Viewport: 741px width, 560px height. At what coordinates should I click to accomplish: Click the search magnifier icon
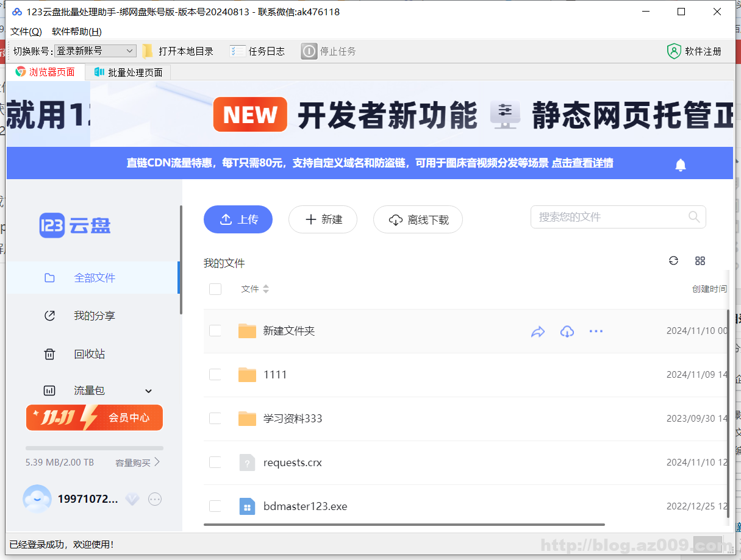click(x=693, y=217)
